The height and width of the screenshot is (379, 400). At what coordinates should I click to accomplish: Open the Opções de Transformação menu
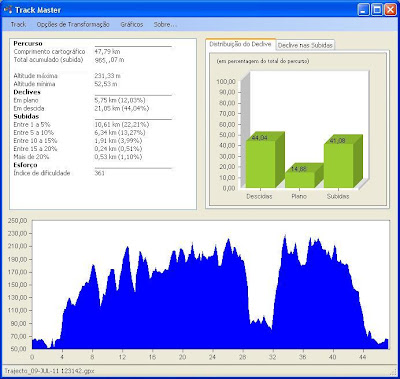point(73,24)
